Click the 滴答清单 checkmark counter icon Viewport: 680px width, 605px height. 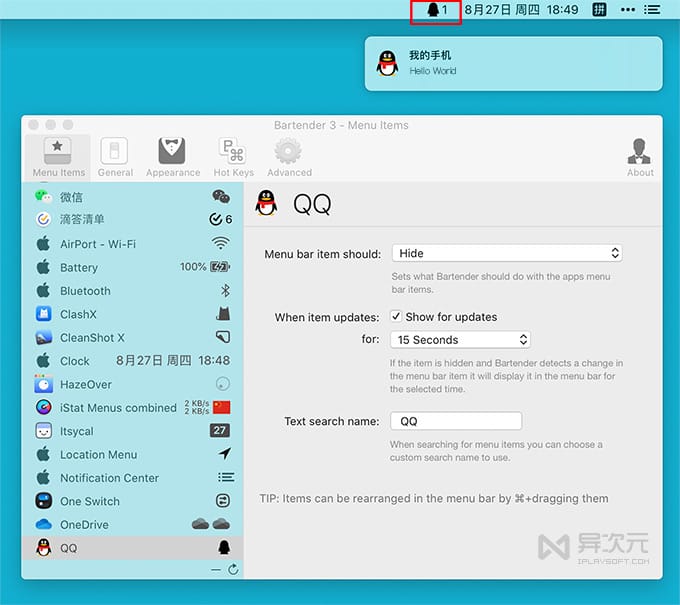pyautogui.click(x=220, y=219)
